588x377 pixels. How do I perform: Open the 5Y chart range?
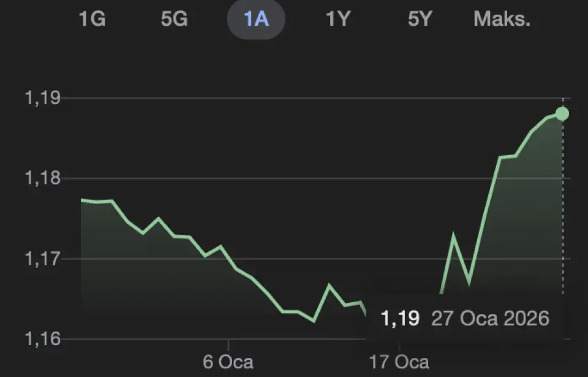[x=420, y=19]
